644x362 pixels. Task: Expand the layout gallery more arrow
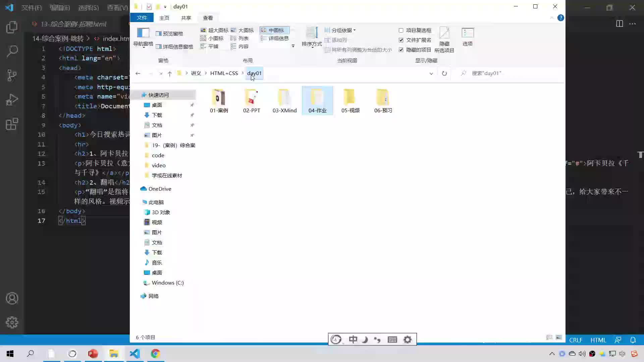[293, 46]
